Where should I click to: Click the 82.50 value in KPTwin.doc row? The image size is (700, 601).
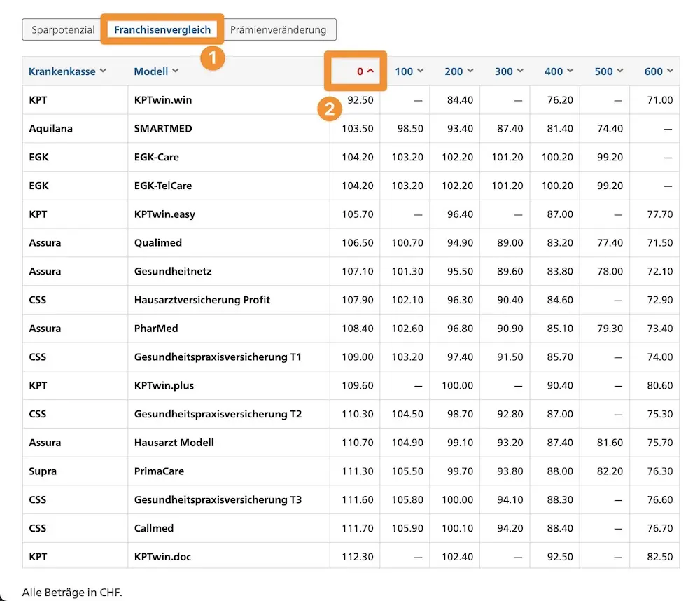[x=660, y=557]
